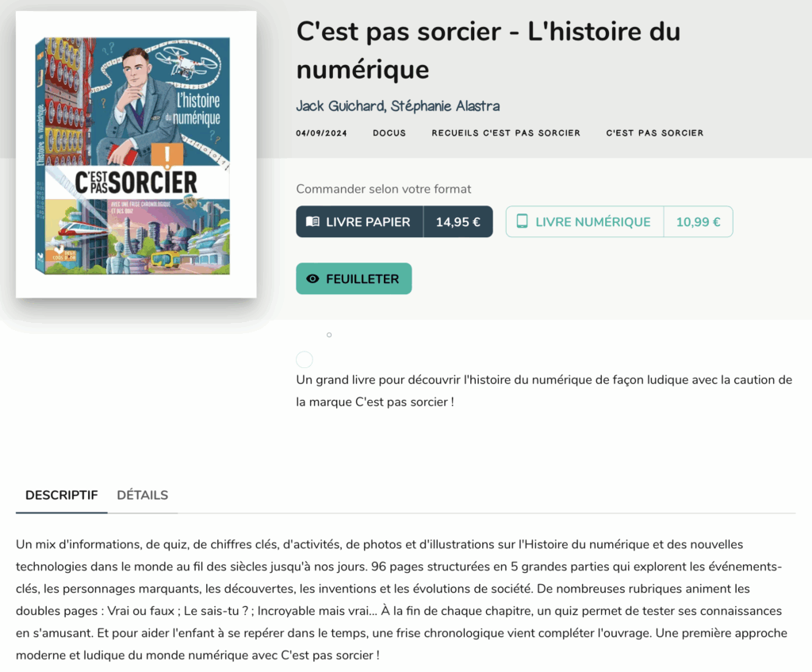The image size is (812, 672).
Task: Click the book title heading
Action: 488,50
